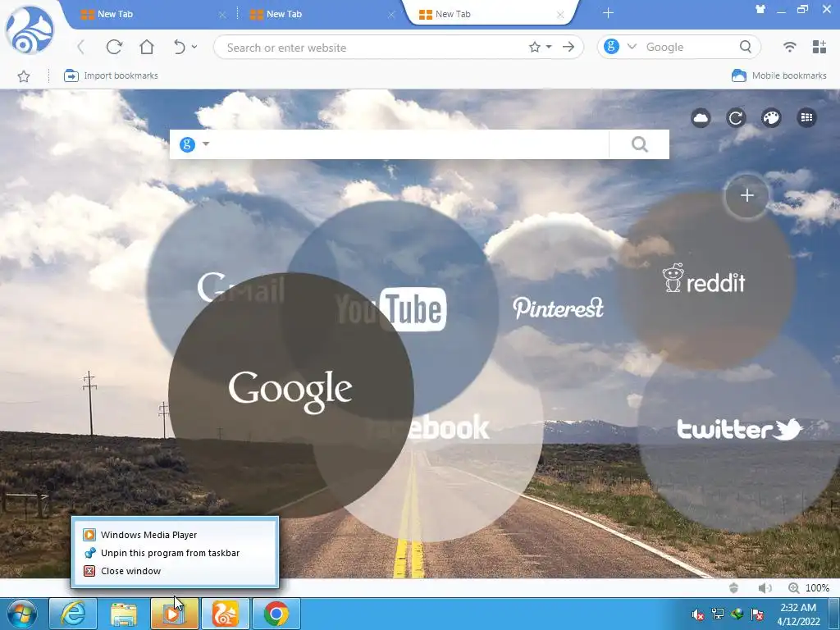Click the 100% zoom control
Screen dimensions: 840x630
809,588
